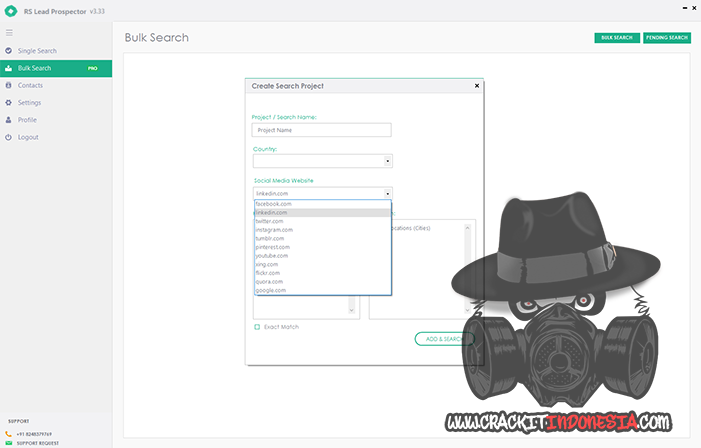Click the Single Search sidebar icon

[9, 50]
